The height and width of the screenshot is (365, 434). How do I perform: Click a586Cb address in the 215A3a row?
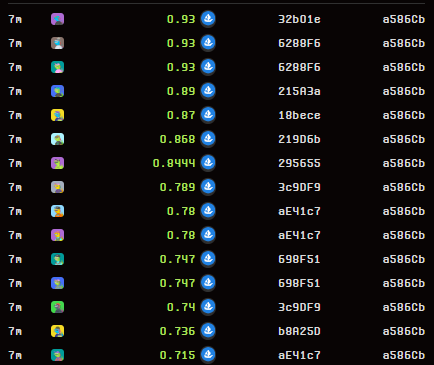pos(404,91)
